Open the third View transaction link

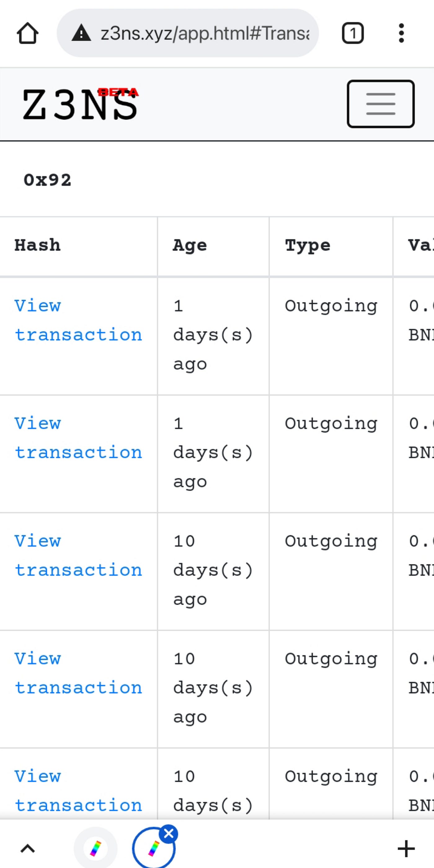pyautogui.click(x=78, y=555)
